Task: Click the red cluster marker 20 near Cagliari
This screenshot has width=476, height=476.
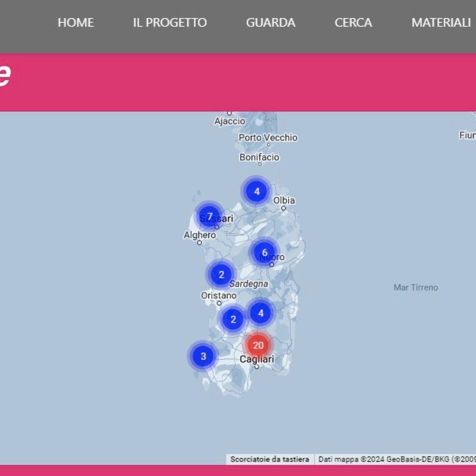Action: click(x=258, y=345)
